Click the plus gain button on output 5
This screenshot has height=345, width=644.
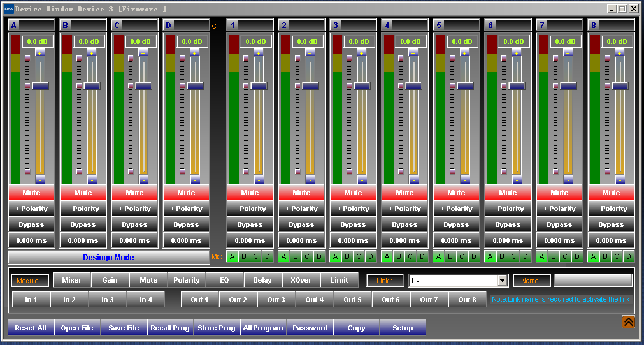464,53
